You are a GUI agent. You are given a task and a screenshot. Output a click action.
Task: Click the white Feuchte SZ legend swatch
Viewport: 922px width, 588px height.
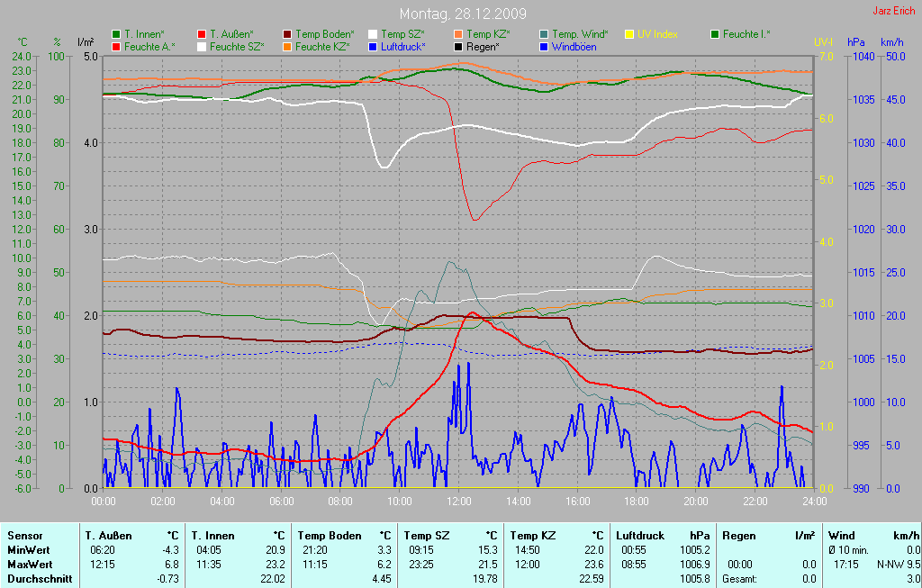pos(202,47)
